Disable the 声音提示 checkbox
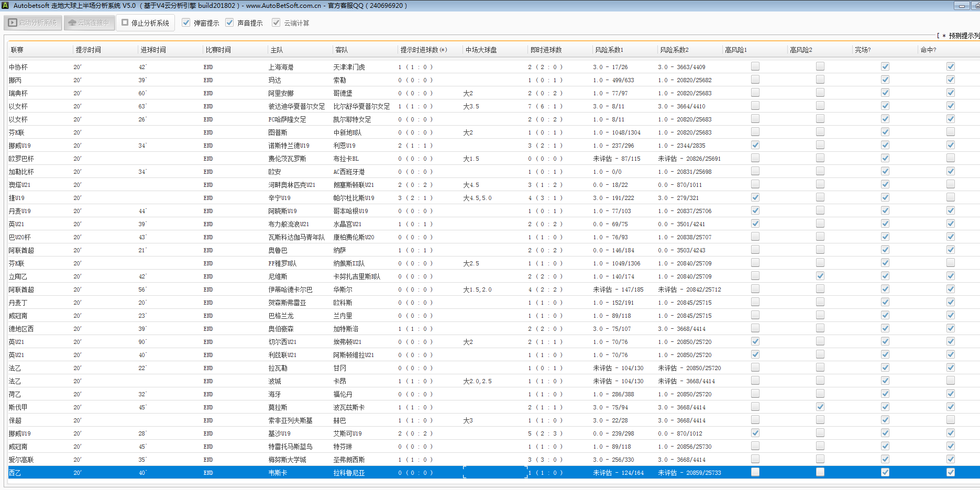This screenshot has height=490, width=980. coord(229,23)
